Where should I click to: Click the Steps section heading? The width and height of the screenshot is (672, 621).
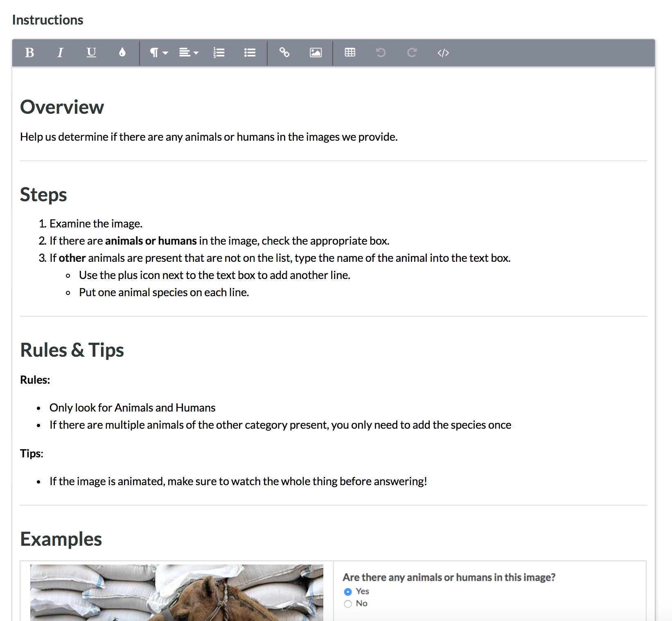[43, 195]
